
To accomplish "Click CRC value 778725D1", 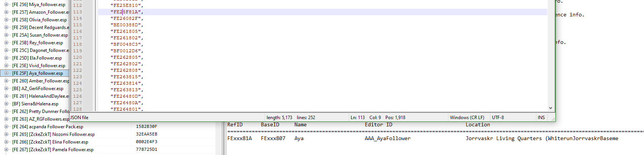I will coord(146,149).
